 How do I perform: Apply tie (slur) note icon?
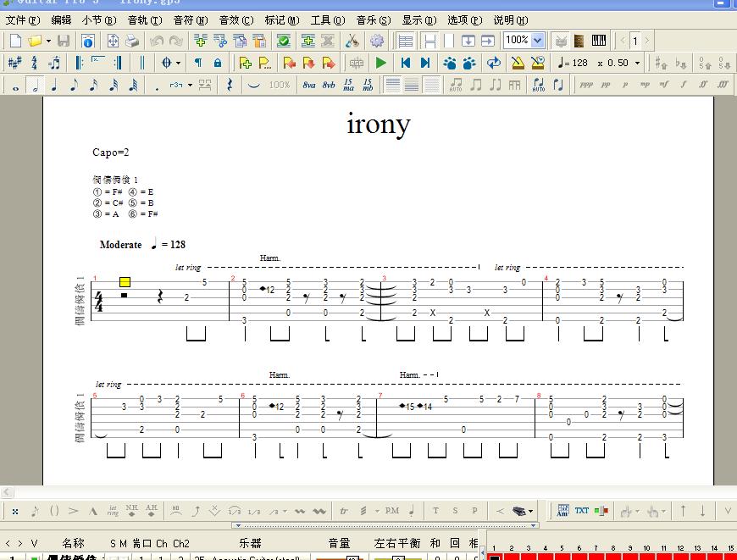254,85
